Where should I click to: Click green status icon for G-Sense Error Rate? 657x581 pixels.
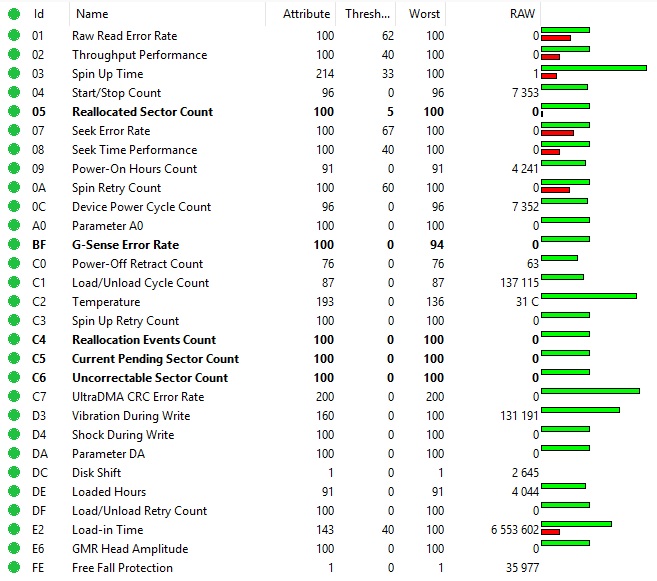(13, 245)
